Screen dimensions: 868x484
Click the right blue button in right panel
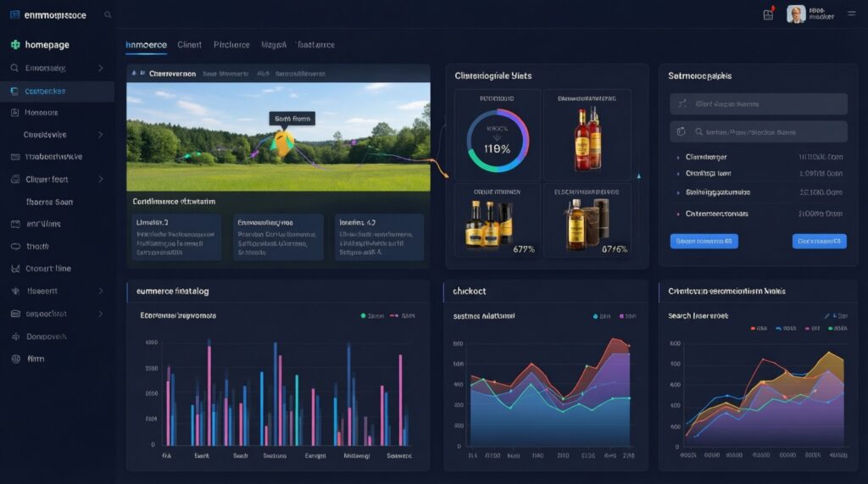point(819,241)
